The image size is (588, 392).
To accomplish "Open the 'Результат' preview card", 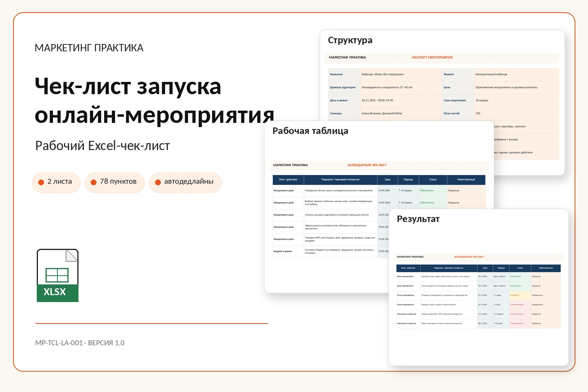I will pyautogui.click(x=479, y=287).
